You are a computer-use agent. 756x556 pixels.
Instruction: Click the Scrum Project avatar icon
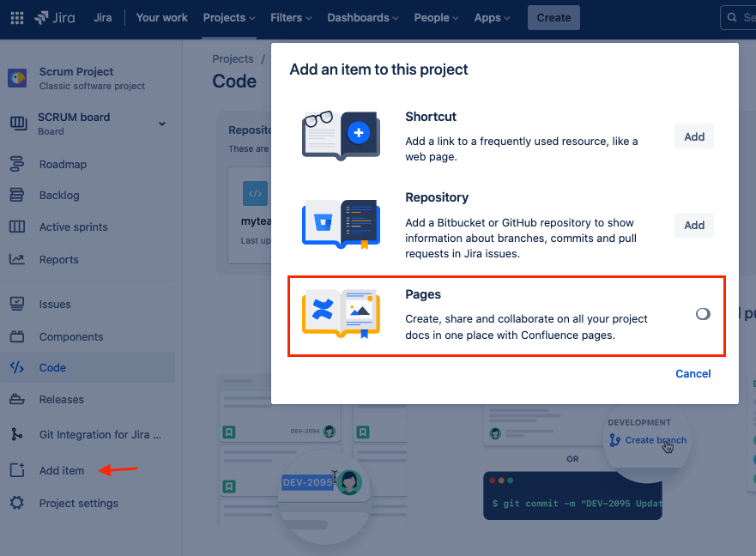17,78
